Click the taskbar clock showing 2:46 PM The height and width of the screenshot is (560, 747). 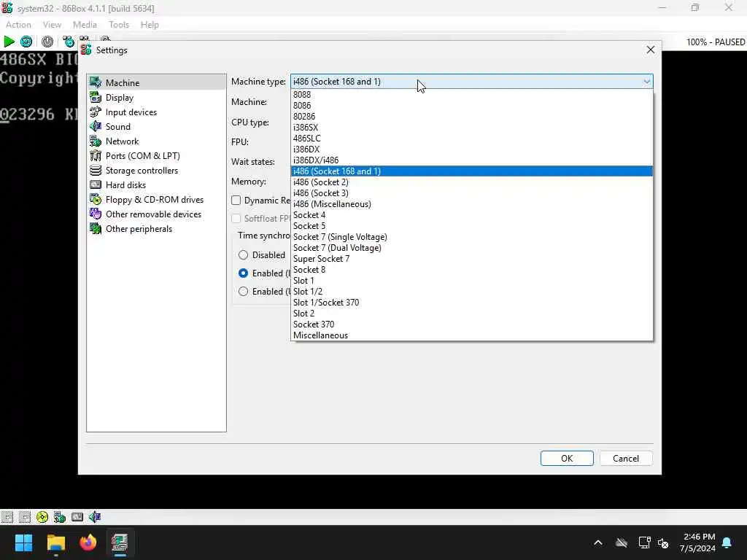pyautogui.click(x=698, y=542)
